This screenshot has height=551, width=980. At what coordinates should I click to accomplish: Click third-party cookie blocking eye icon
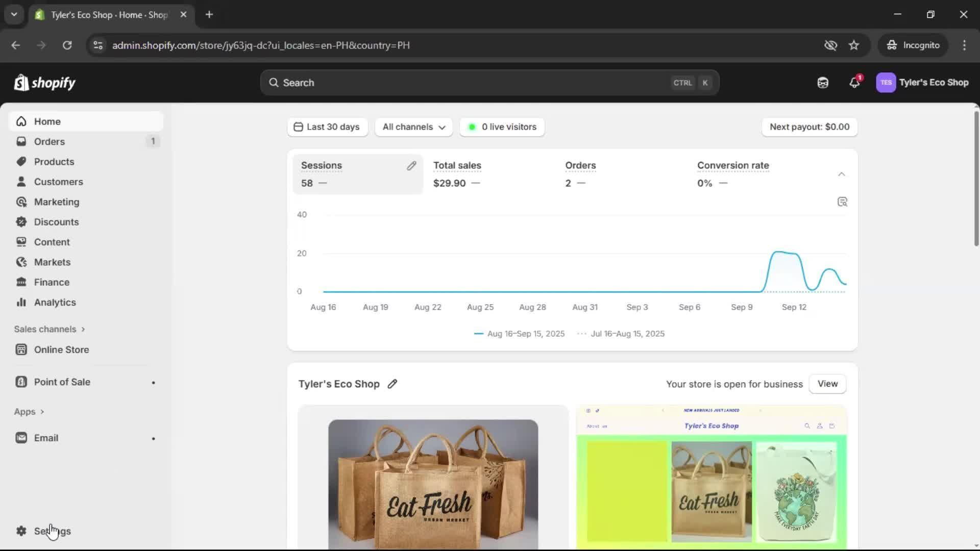830,45
